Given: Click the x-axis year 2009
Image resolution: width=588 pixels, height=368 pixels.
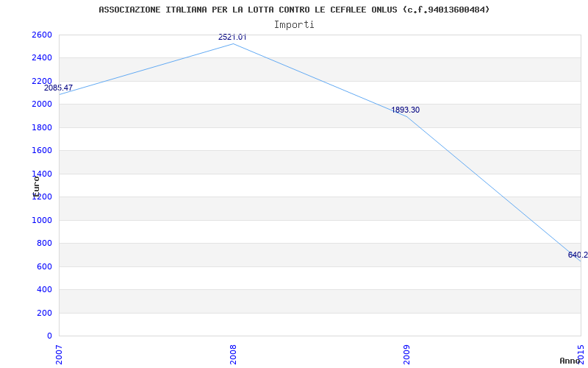Looking at the screenshot, I should tap(407, 355).
